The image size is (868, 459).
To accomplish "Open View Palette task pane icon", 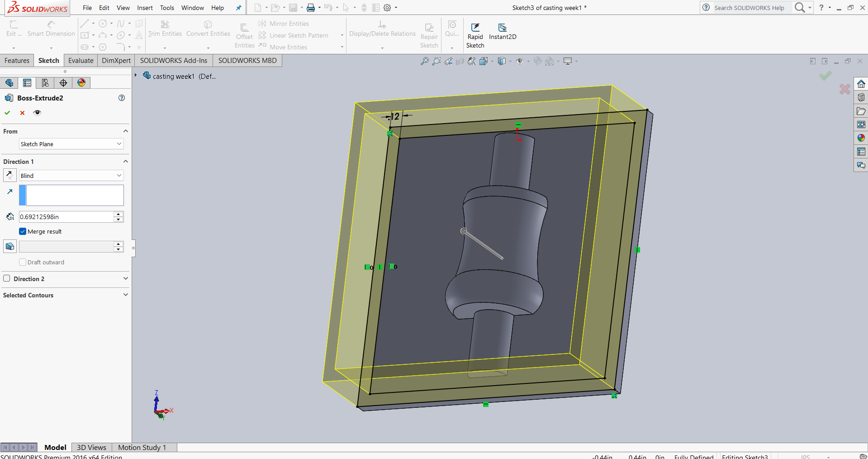I will (861, 124).
